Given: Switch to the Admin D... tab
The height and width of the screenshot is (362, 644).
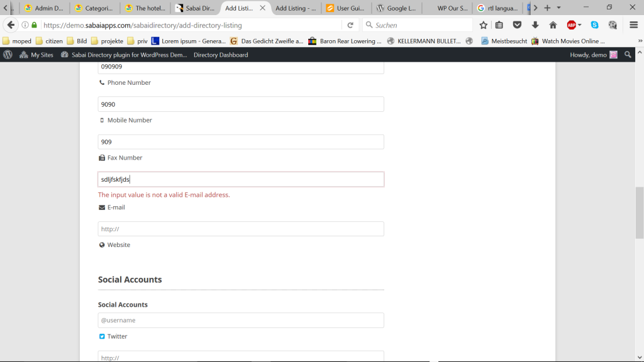Looking at the screenshot, I should click(44, 8).
